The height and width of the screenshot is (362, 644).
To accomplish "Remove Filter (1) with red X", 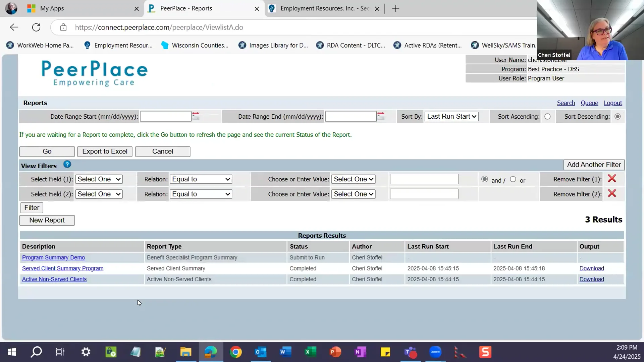I will point(612,179).
